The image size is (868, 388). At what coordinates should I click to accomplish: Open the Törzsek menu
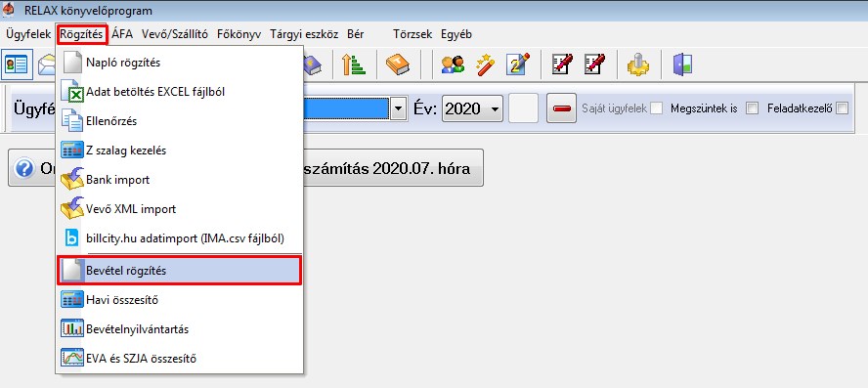coord(412,34)
